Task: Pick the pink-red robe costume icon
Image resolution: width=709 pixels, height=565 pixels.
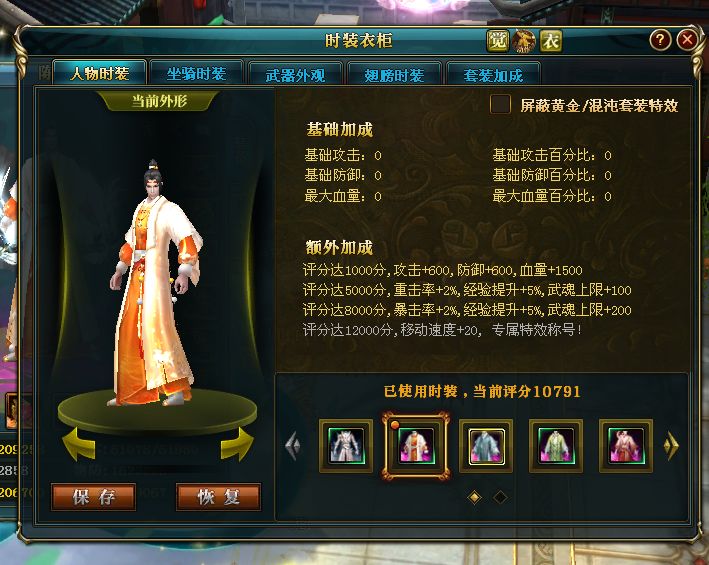Action: (x=626, y=446)
